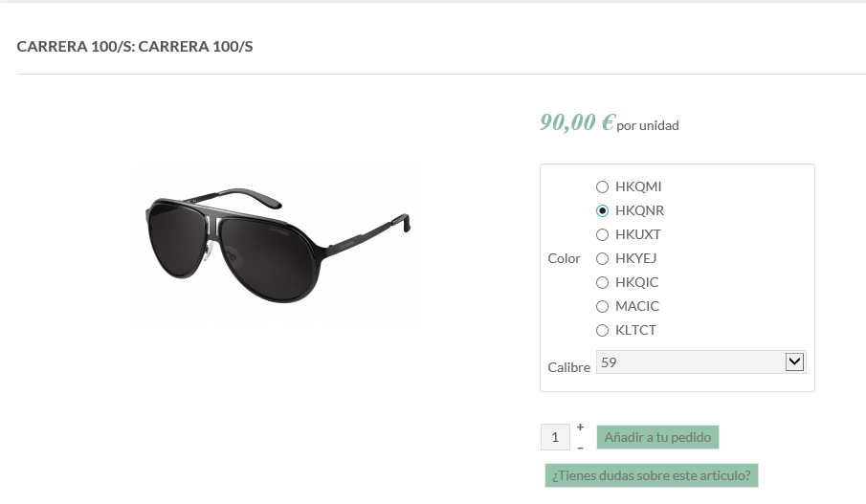This screenshot has width=866, height=504.
Task: Increase quantity with the plus icon
Action: (581, 427)
